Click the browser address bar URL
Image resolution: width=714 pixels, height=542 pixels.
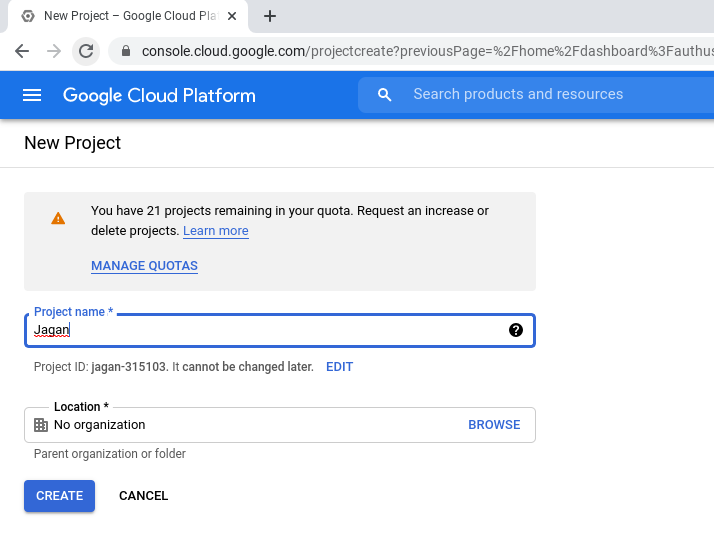[427, 51]
